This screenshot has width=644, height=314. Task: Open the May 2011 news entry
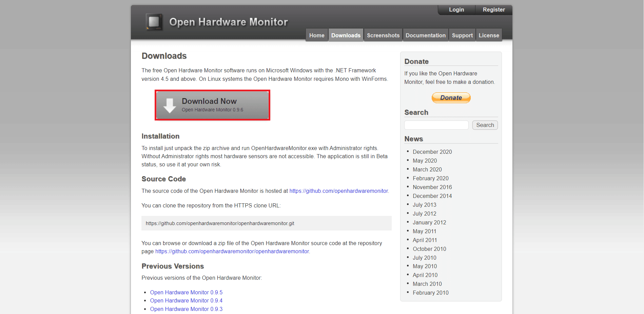tap(425, 231)
